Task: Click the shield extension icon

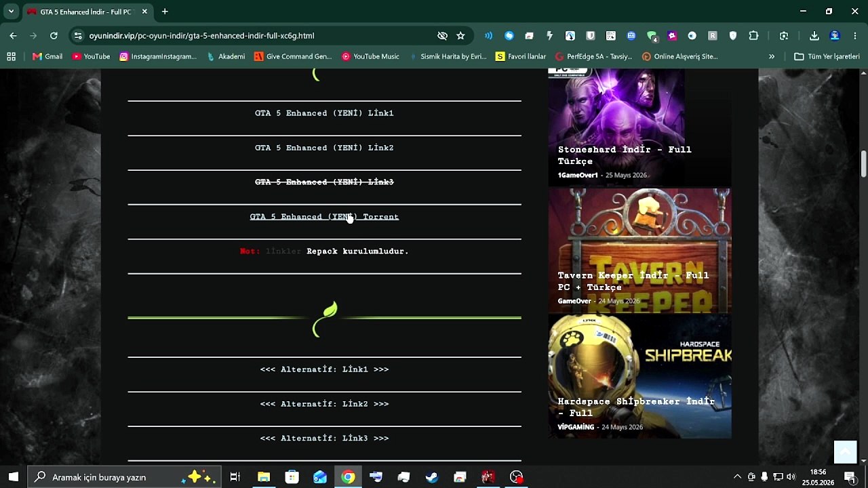Action: pyautogui.click(x=733, y=36)
